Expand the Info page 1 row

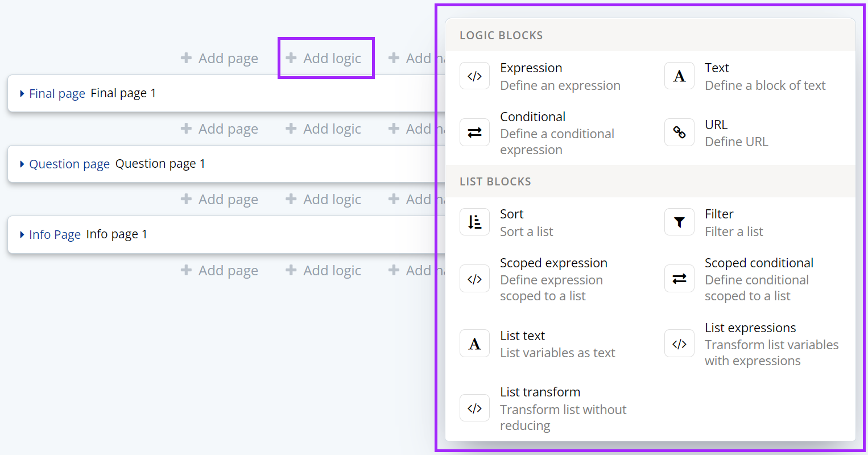pos(22,234)
